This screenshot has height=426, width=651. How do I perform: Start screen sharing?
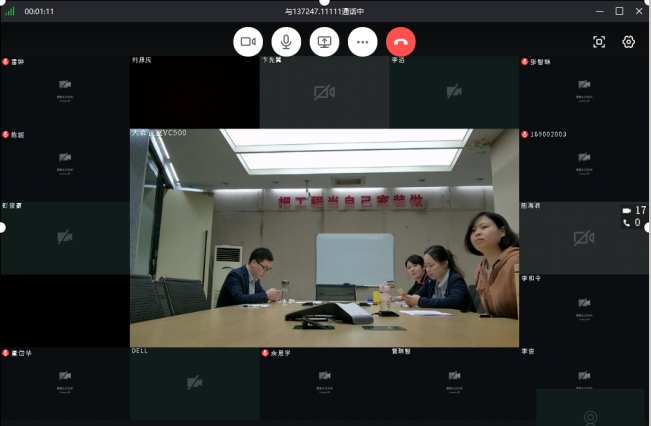point(324,41)
